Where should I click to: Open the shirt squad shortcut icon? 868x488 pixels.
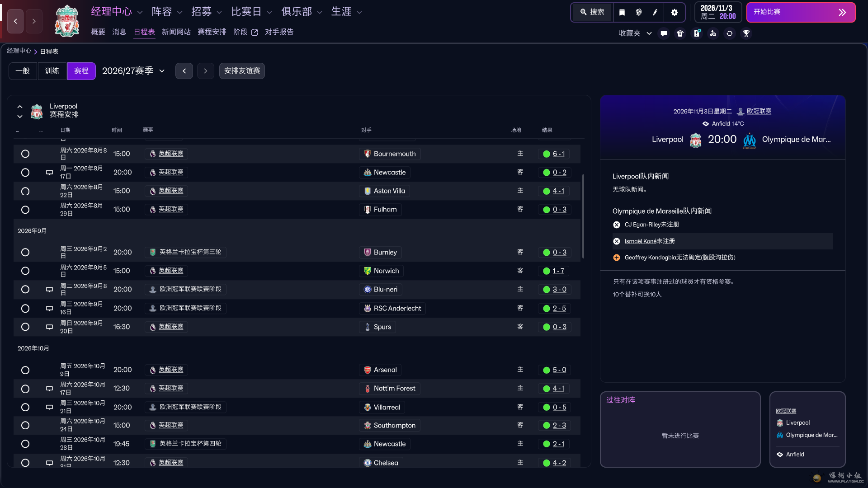680,33
